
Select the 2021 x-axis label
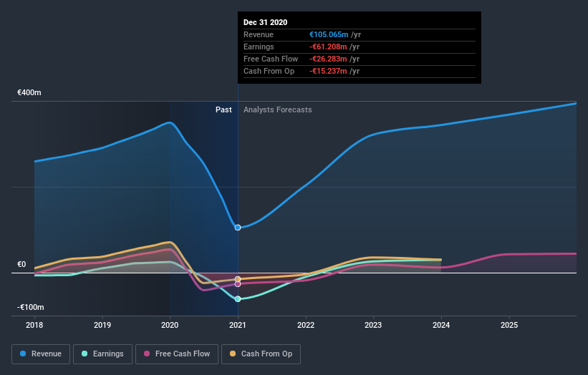238,325
